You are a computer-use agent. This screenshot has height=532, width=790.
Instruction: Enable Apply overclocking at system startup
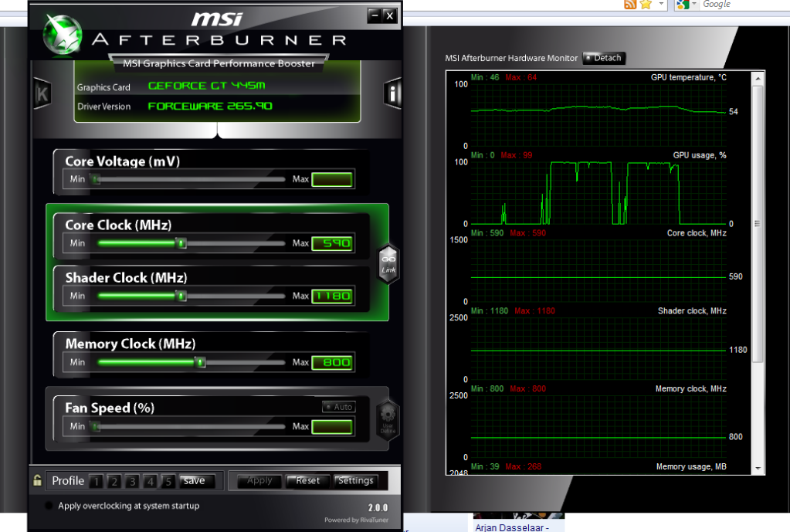(49, 505)
